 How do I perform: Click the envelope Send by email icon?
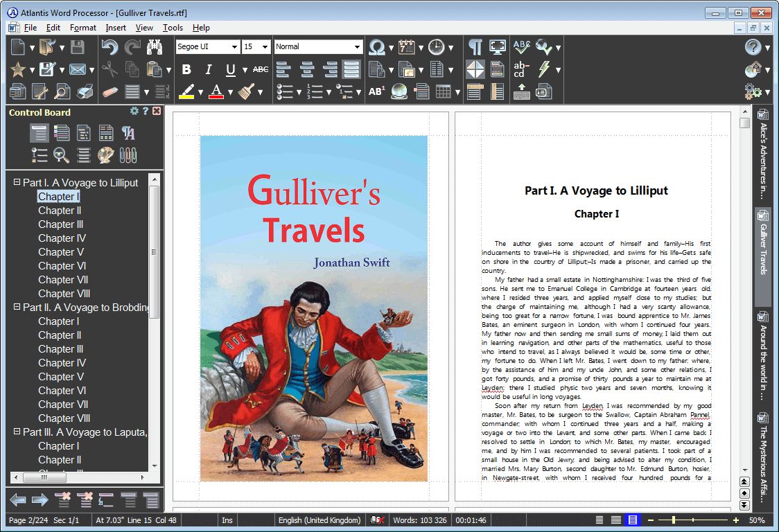[77, 69]
